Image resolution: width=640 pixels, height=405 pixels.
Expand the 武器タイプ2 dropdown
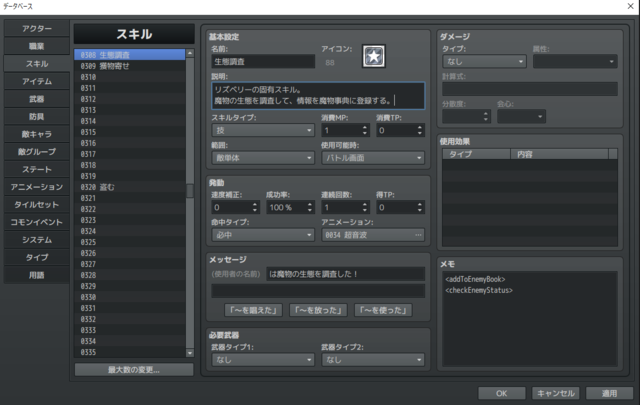[x=373, y=360]
